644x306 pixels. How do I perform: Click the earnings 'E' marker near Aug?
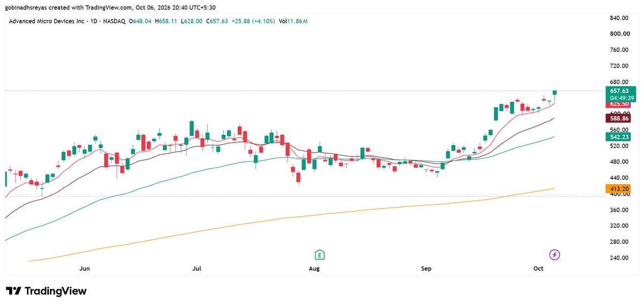coord(320,254)
